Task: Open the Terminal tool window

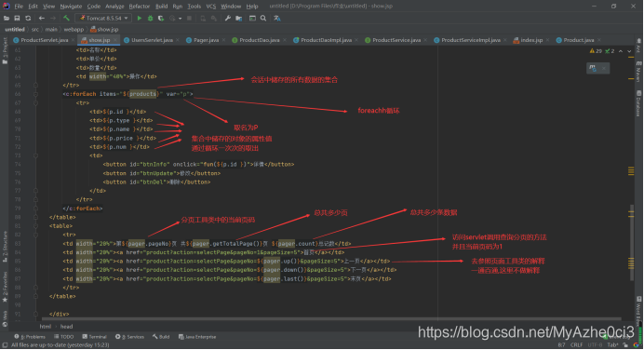Action: [x=95, y=337]
